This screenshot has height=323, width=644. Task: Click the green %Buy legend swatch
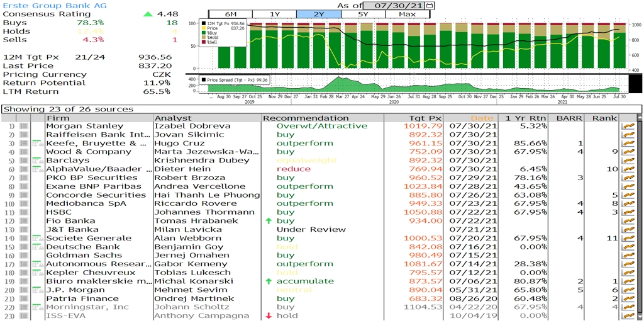[x=203, y=33]
